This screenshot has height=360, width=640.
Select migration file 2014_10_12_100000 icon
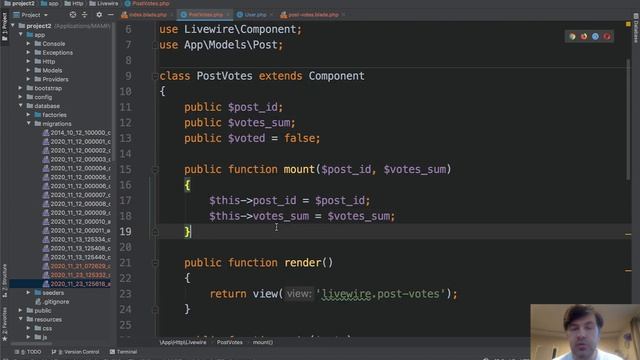pos(46,133)
